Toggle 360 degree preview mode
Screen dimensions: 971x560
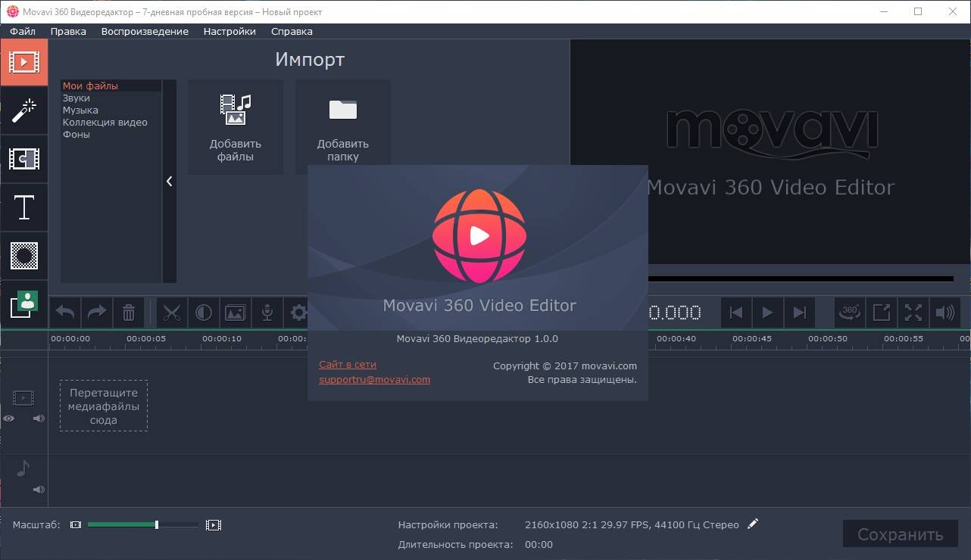tap(850, 313)
